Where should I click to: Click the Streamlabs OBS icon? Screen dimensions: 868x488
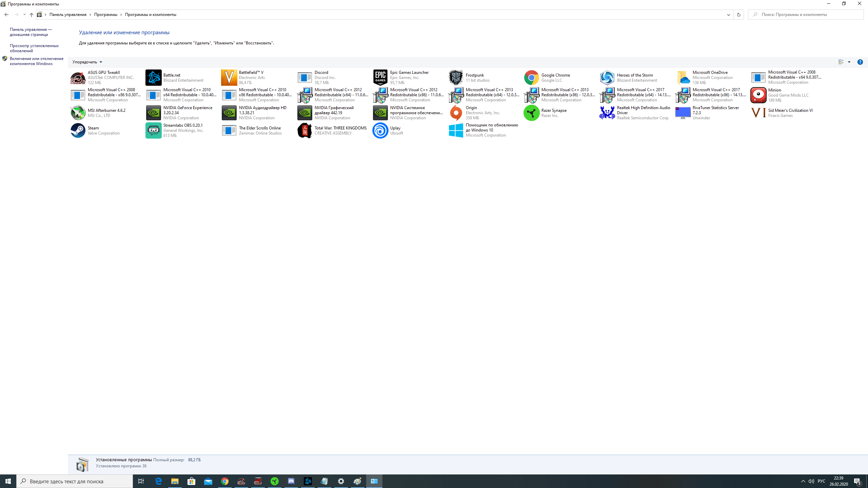153,130
